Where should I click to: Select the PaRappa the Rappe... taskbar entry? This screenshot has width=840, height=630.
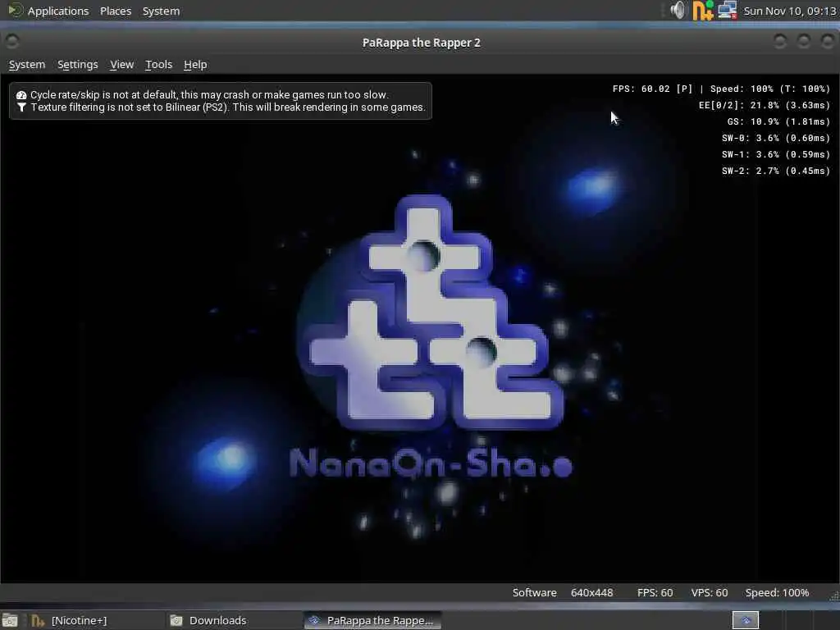pos(373,620)
